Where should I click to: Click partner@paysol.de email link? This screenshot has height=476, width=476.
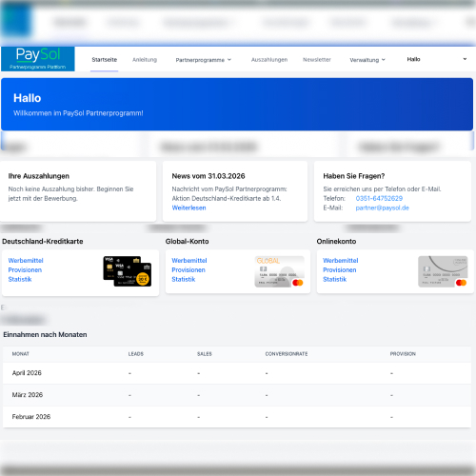pos(382,208)
